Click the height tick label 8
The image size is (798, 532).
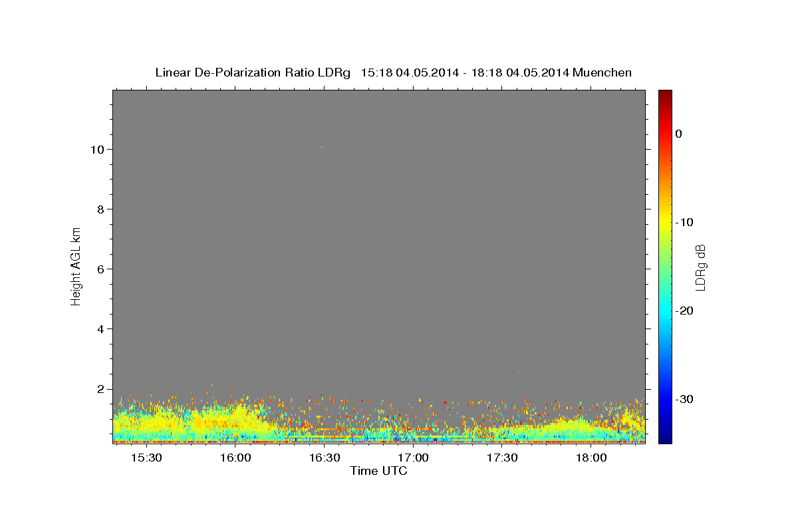pyautogui.click(x=100, y=209)
